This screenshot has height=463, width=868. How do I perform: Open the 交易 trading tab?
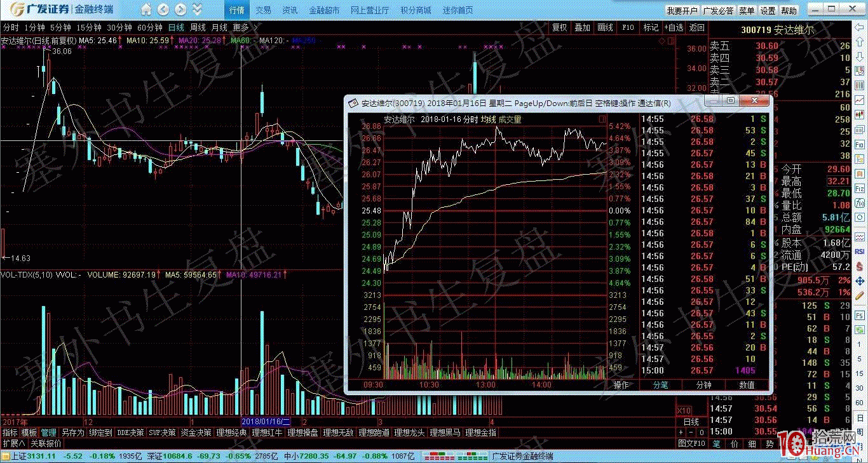(x=263, y=10)
